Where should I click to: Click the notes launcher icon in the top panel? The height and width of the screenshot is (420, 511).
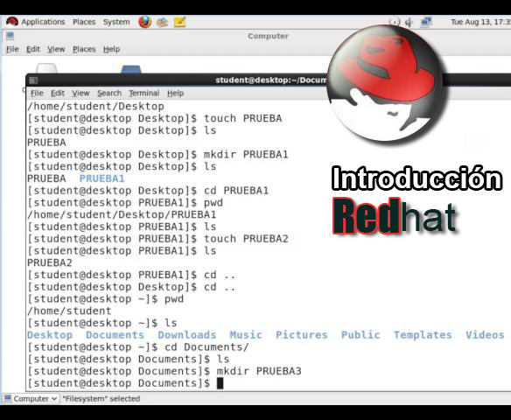(x=180, y=22)
